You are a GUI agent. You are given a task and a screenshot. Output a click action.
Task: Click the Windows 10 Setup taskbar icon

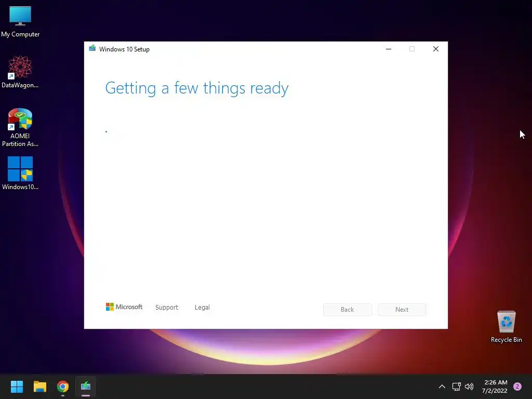click(86, 387)
